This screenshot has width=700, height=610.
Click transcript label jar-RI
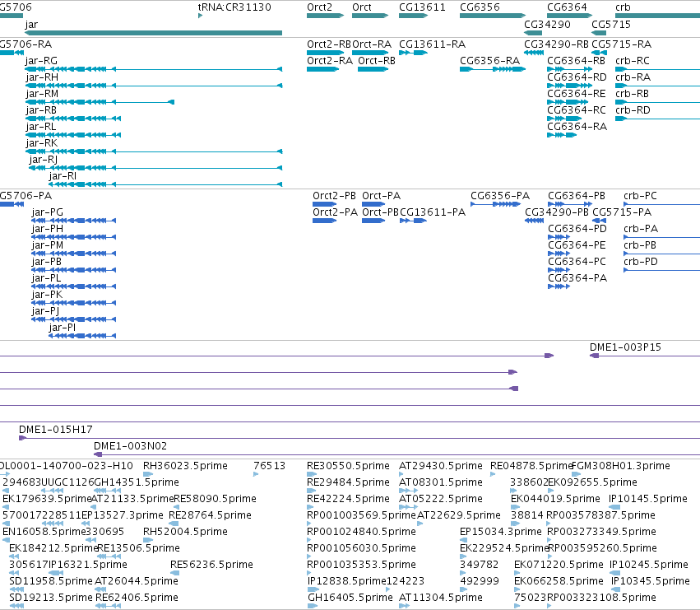tap(63, 176)
